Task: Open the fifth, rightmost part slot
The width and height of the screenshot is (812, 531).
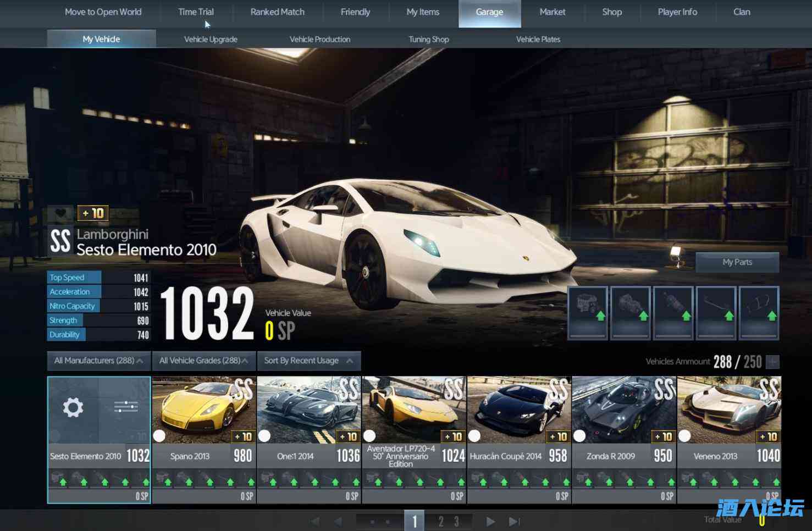Action: tap(759, 312)
